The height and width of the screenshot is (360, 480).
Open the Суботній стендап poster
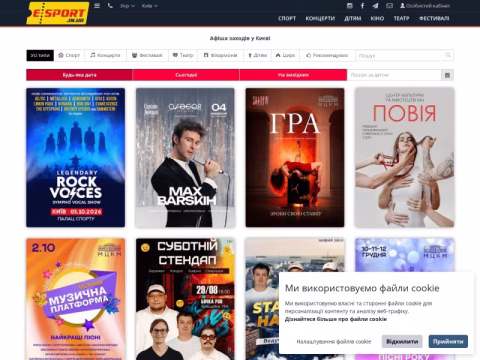185,299
